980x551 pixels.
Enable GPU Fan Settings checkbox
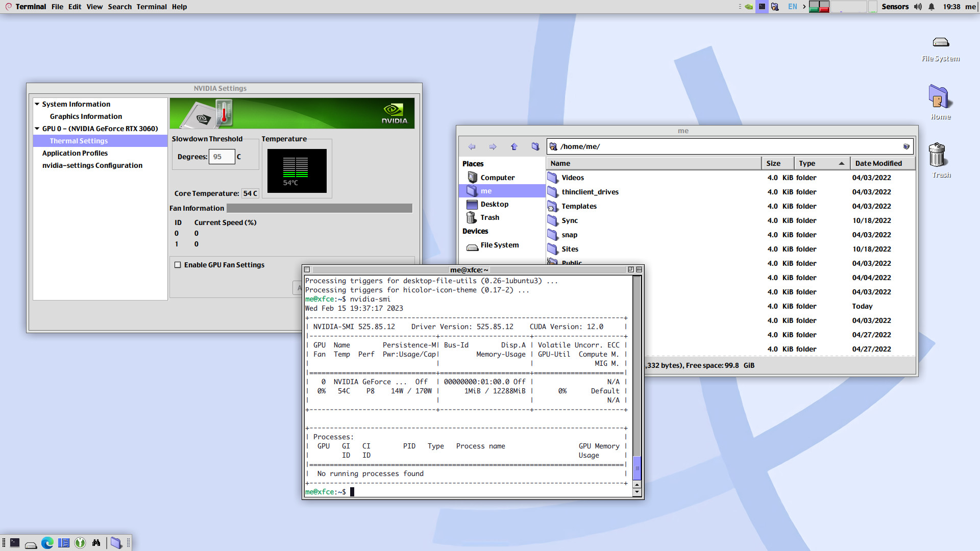pyautogui.click(x=178, y=265)
